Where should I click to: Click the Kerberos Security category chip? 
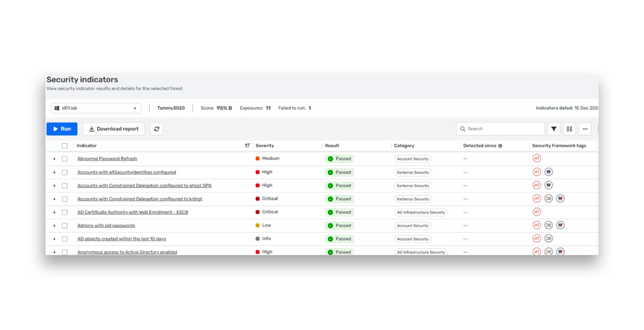point(413,172)
